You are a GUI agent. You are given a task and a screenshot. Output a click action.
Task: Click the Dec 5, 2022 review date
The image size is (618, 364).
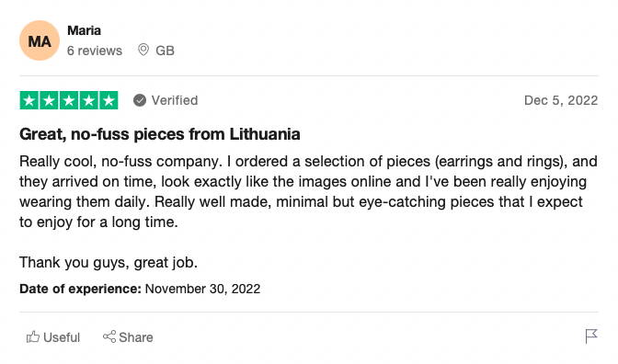561,100
